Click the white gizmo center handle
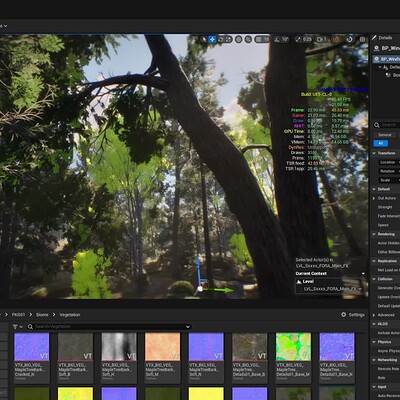This screenshot has height=400, width=400. [200, 289]
